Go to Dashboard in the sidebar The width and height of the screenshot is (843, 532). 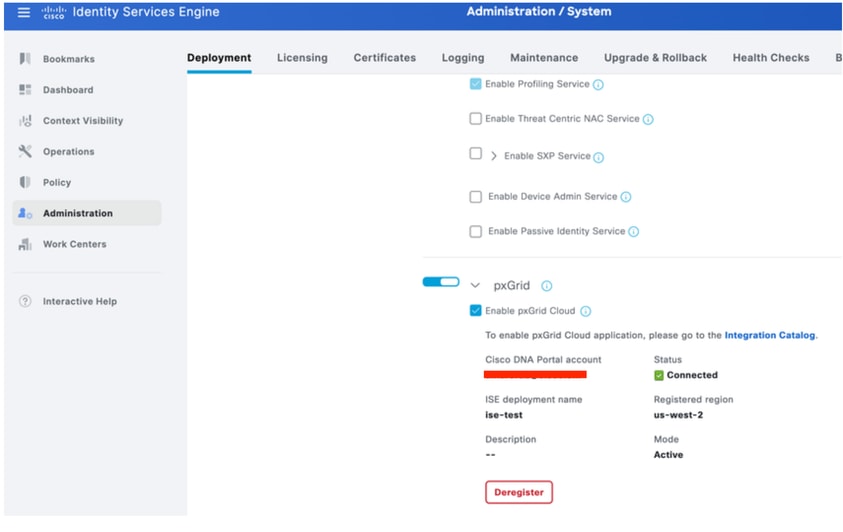68,90
